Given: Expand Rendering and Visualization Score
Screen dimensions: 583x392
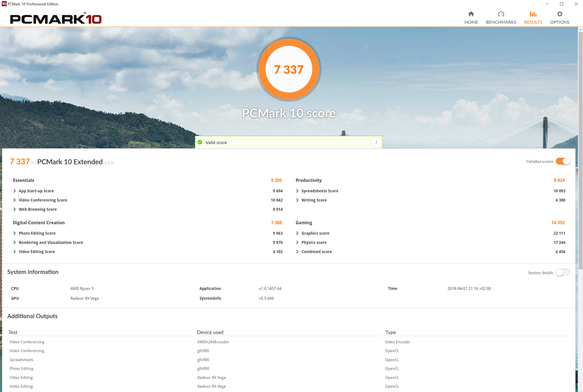Looking at the screenshot, I should coord(14,242).
